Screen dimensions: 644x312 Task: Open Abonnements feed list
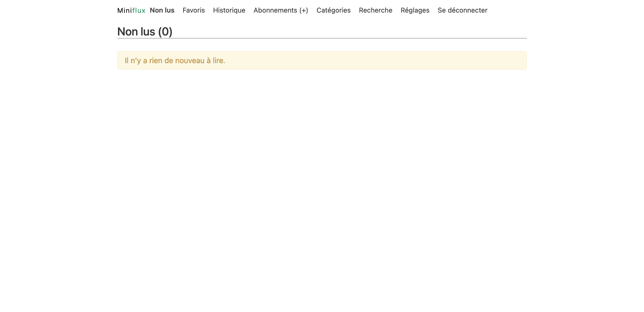pyautogui.click(x=275, y=10)
